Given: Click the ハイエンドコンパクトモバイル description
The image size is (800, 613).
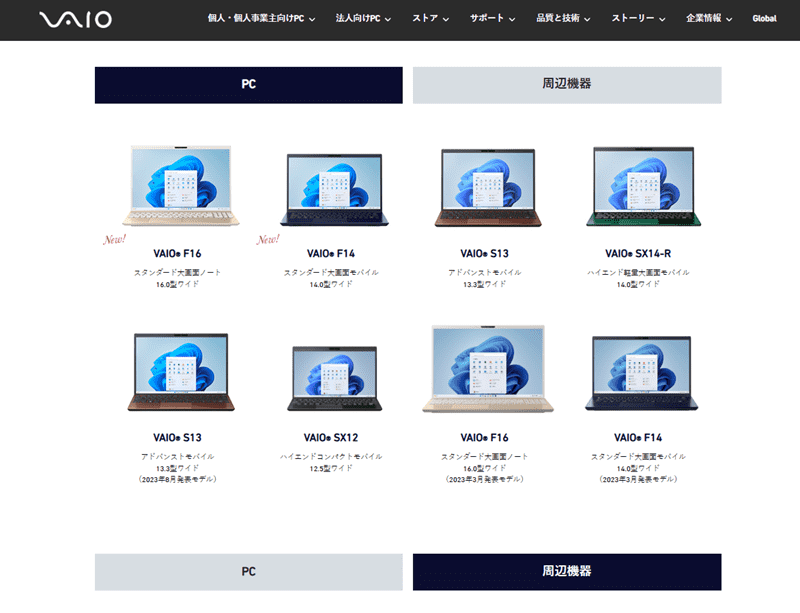Looking at the screenshot, I should point(331,456).
